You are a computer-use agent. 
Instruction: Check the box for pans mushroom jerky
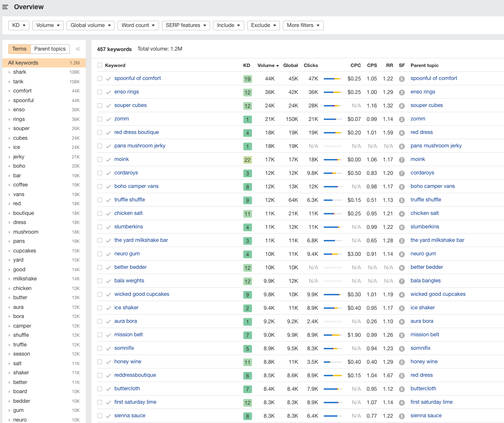(x=100, y=146)
